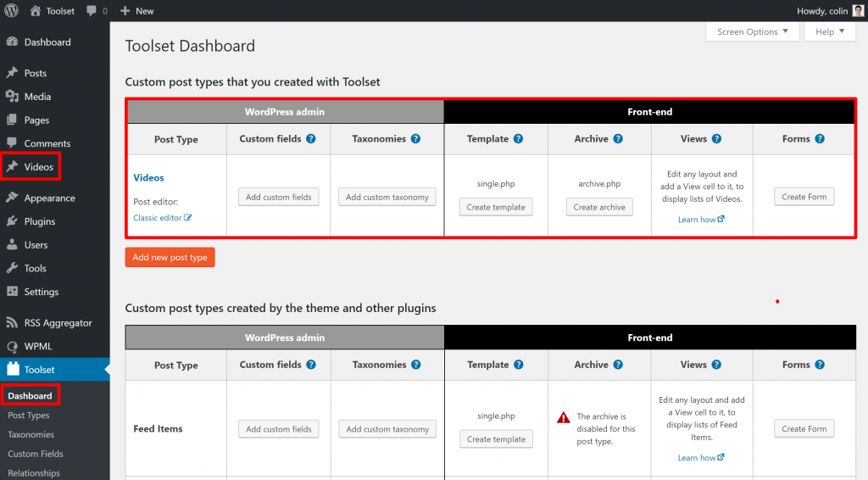Click the Appearance brush icon in sidebar
Screen dimensions: 868x480
point(12,198)
